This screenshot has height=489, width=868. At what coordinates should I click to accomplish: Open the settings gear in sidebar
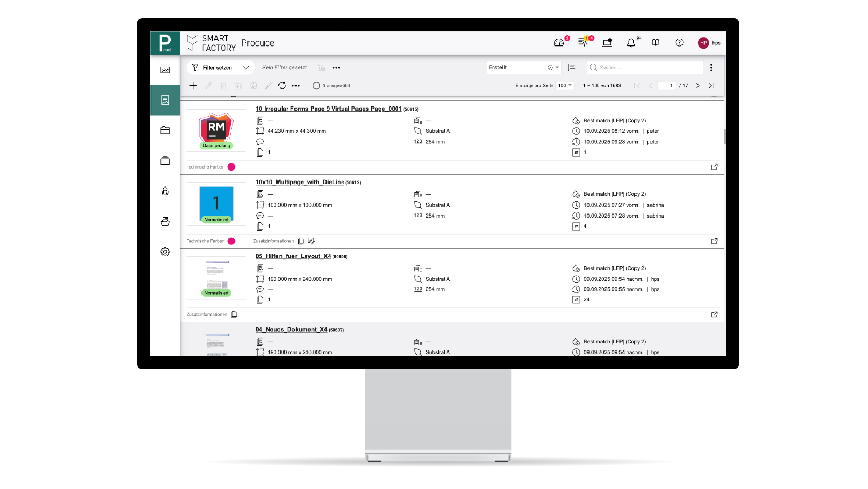point(165,252)
